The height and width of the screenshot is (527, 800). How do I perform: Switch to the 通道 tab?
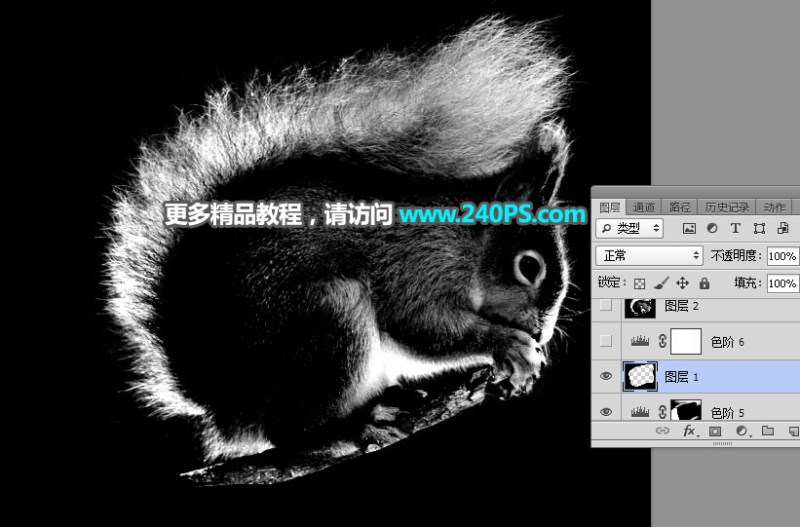click(x=643, y=207)
